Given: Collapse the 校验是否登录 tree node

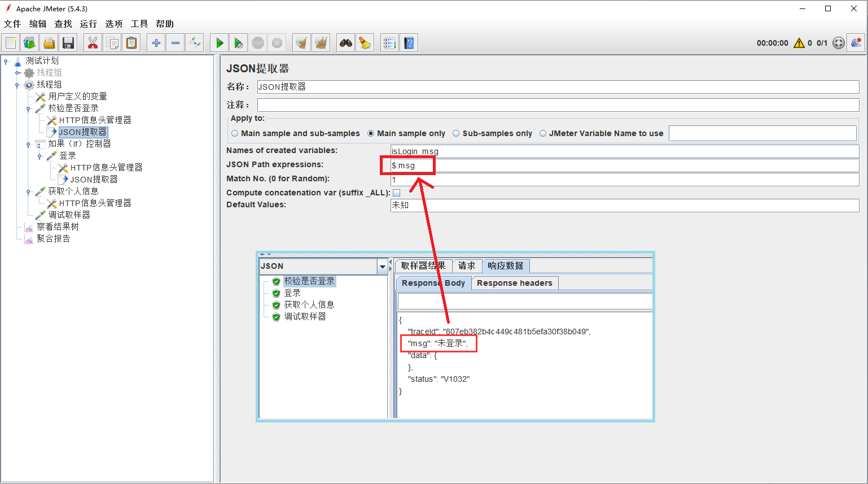Looking at the screenshot, I should 28,108.
